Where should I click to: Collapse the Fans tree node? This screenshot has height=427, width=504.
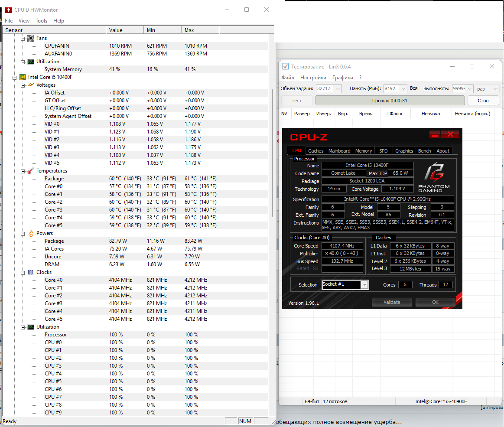23,39
